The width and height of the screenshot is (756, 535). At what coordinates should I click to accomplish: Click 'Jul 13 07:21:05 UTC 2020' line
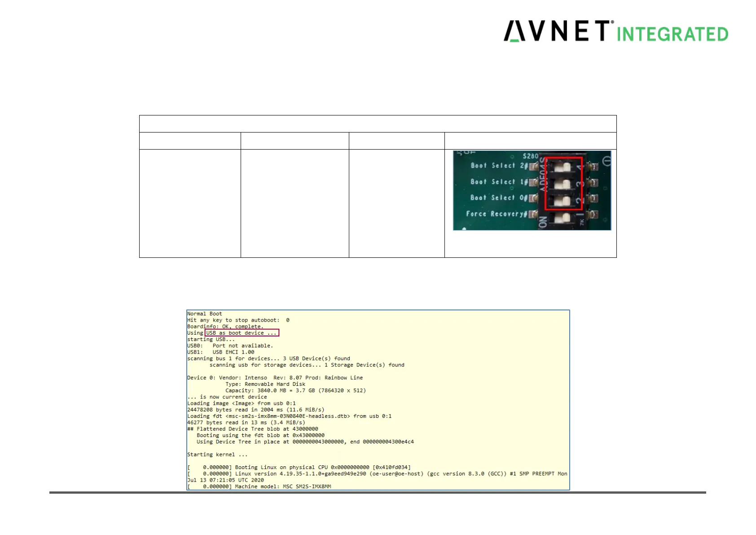click(225, 480)
